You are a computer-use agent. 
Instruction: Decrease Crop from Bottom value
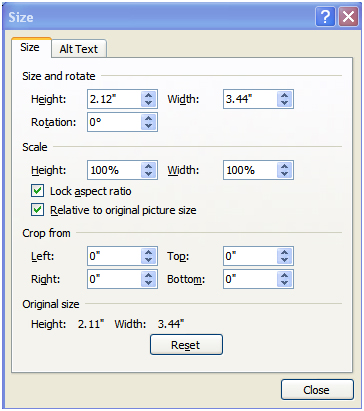[284, 283]
